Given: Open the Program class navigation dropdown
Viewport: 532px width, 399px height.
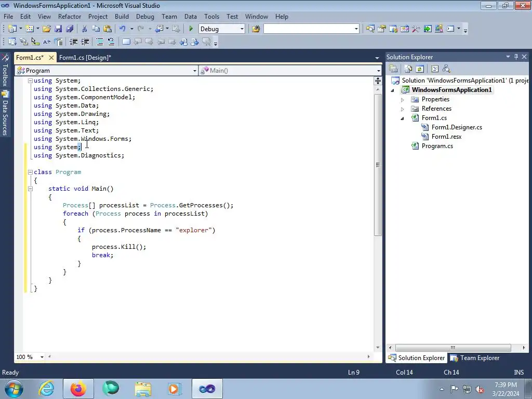Looking at the screenshot, I should click(194, 71).
